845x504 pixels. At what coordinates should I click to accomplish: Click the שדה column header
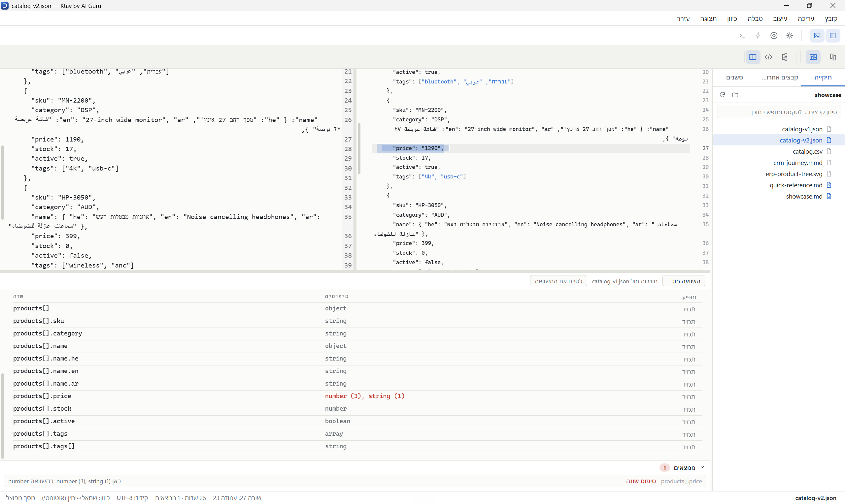(x=18, y=297)
